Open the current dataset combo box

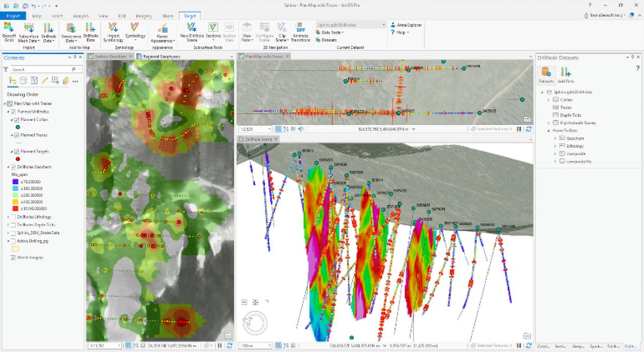pos(350,25)
